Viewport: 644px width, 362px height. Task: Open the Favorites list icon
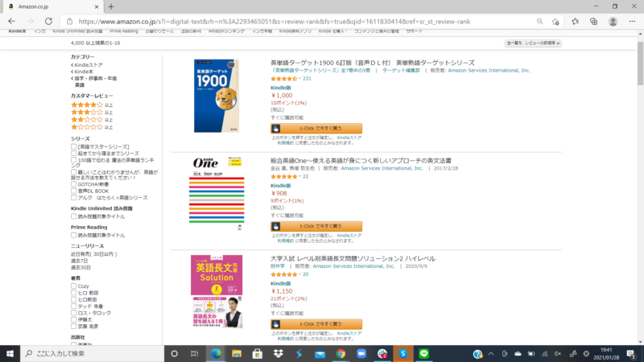[x=575, y=22]
